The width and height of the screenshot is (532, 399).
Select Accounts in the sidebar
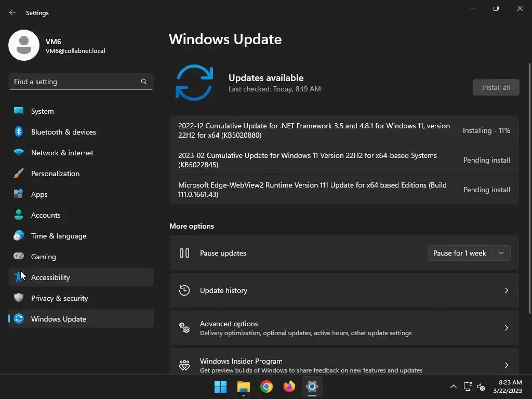81,215
